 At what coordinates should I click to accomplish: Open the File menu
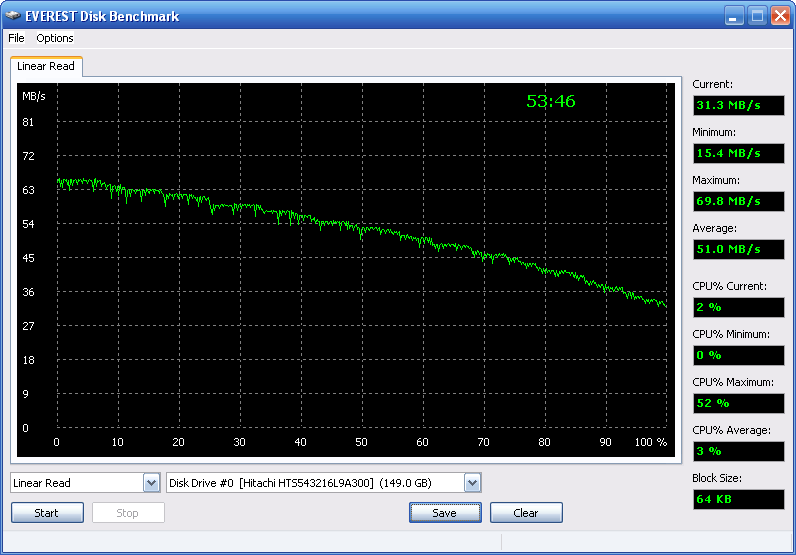click(x=16, y=38)
